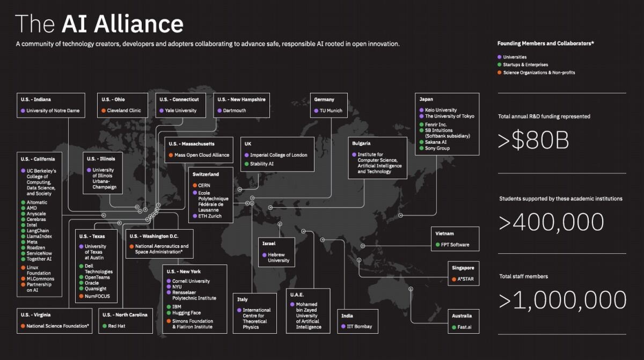Click "Oracle" in the Texas box
The image size is (644, 360).
click(x=92, y=283)
